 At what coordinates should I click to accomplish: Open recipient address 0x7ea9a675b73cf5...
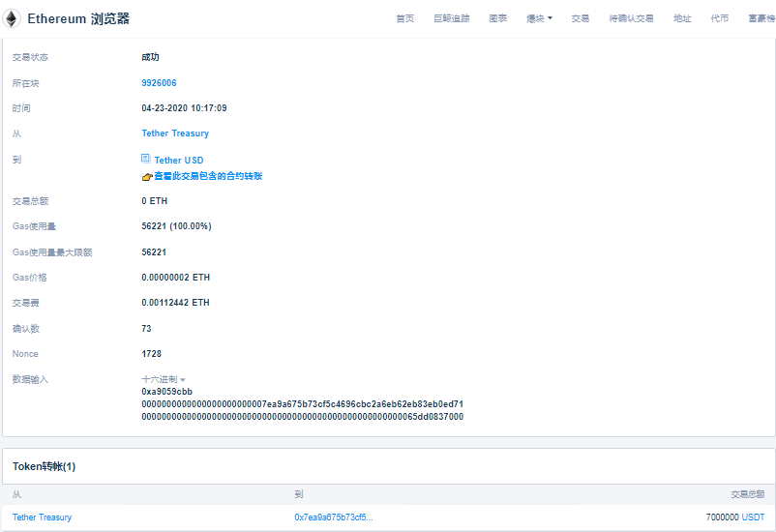point(334,517)
